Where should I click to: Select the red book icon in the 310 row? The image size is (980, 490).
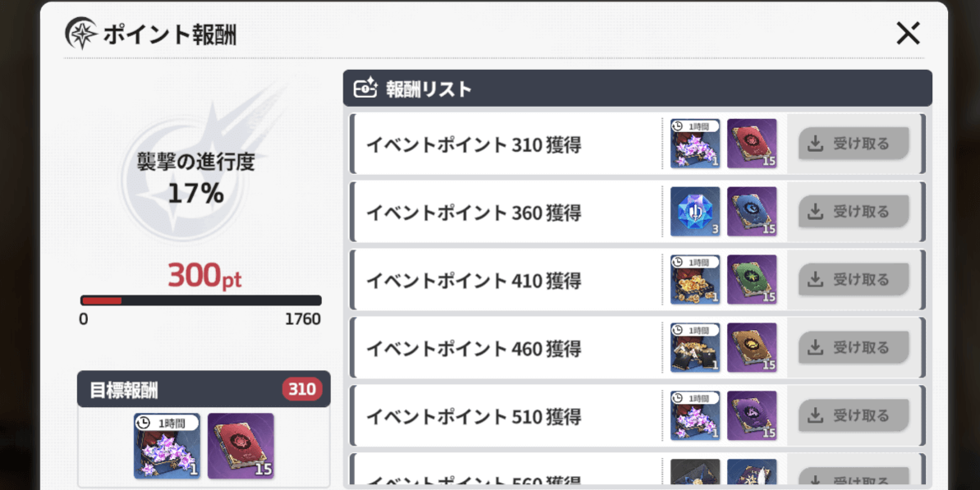point(752,144)
